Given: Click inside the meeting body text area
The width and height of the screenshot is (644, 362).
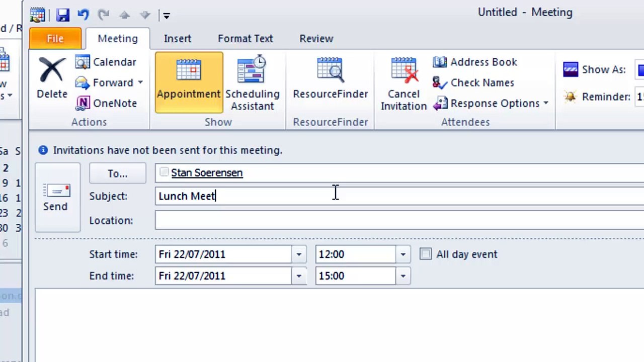Looking at the screenshot, I should tap(340, 325).
